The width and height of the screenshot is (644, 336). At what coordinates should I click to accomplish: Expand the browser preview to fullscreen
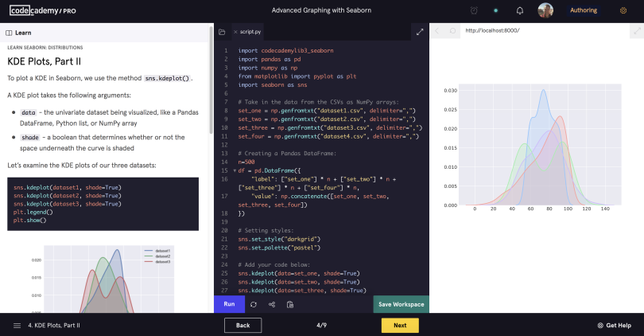tap(637, 31)
